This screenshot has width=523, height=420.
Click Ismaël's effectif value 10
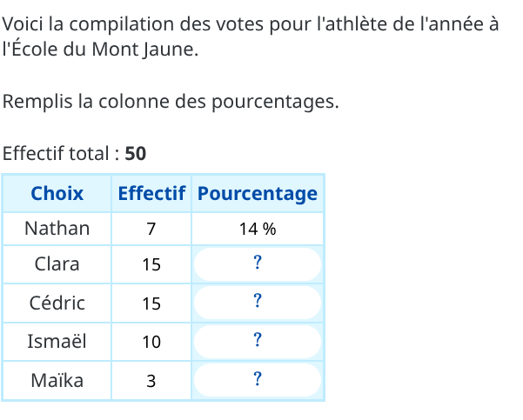[x=151, y=342]
